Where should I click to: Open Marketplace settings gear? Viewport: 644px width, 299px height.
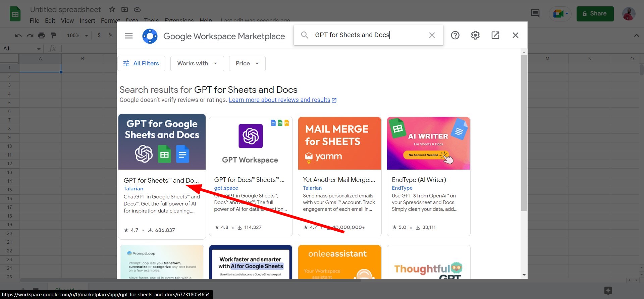tap(475, 35)
